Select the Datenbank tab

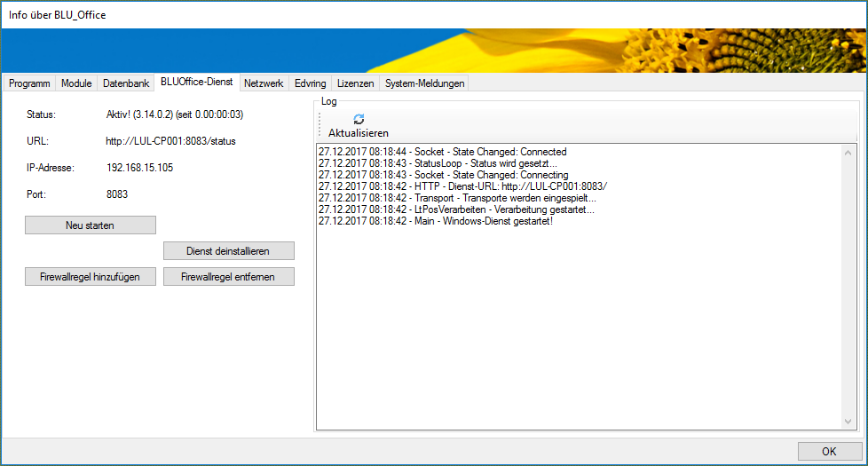pyautogui.click(x=126, y=83)
